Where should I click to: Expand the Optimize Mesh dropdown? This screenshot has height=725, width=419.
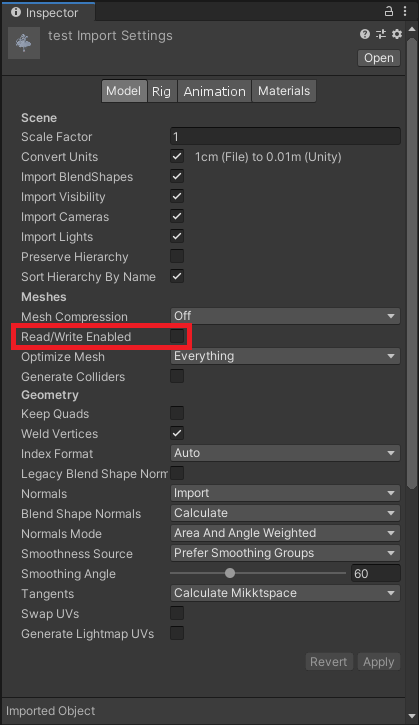[285, 356]
